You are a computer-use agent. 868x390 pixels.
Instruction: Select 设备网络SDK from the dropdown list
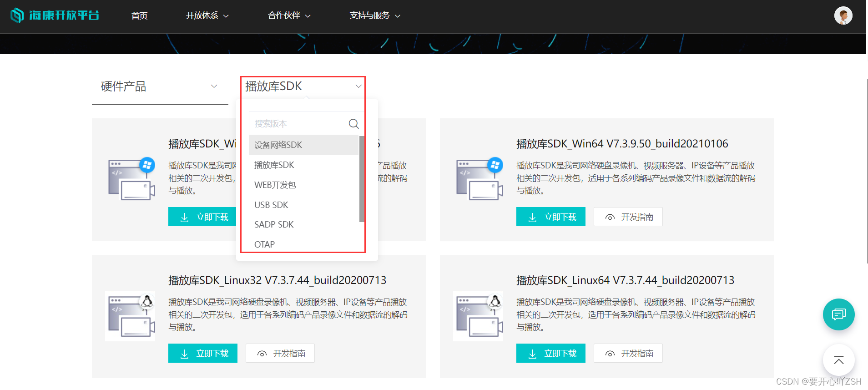303,145
